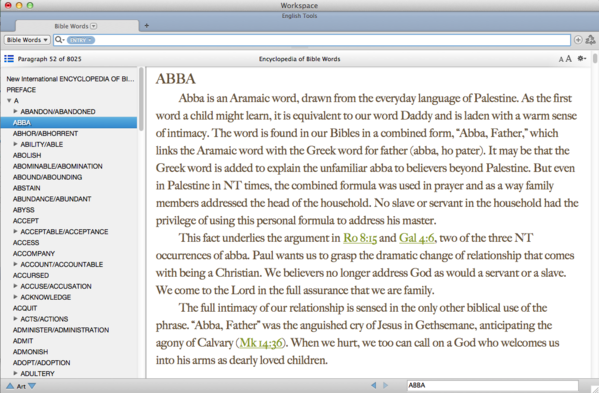Click the ABBA article heading
Image resolution: width=599 pixels, height=393 pixels.
click(175, 79)
